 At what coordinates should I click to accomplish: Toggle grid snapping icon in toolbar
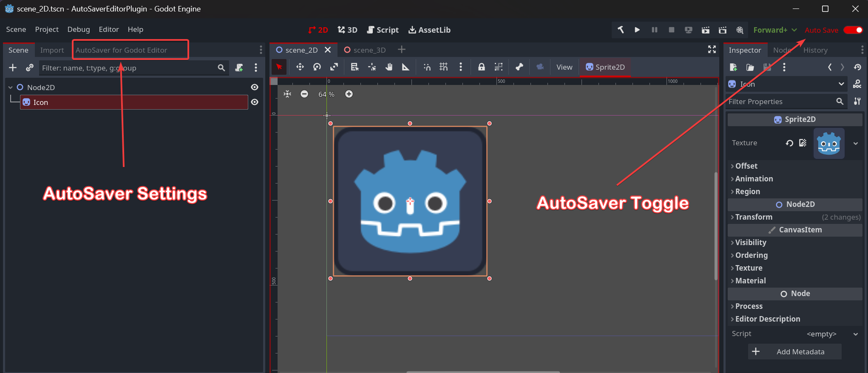point(443,67)
